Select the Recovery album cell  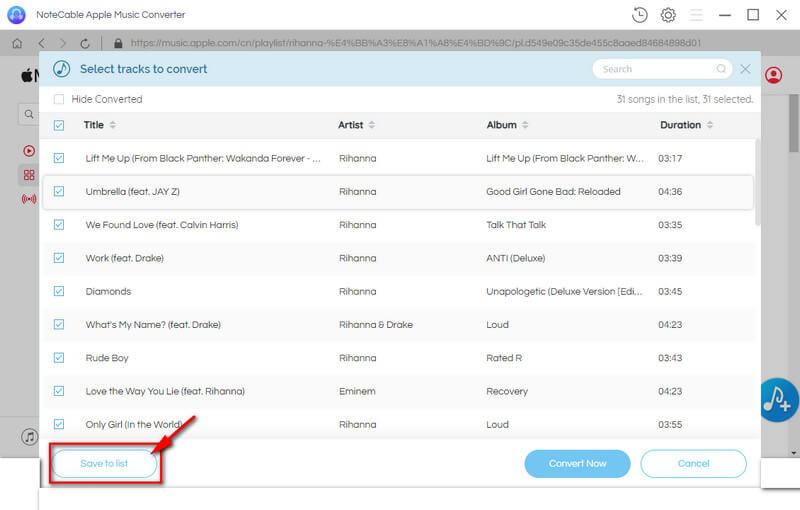pyautogui.click(x=507, y=392)
